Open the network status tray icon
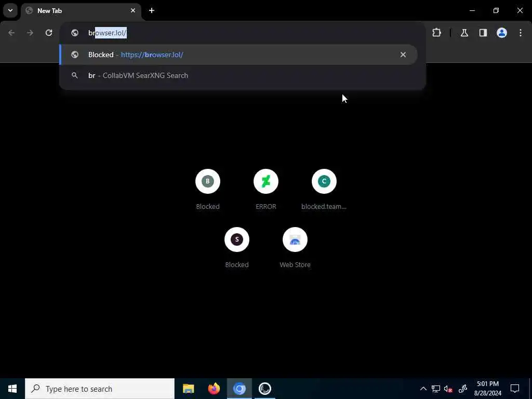532x399 pixels. click(436, 389)
